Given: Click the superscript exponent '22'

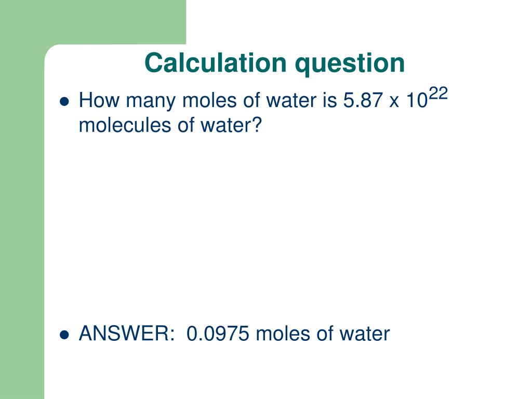Looking at the screenshot, I should pyautogui.click(x=438, y=94).
